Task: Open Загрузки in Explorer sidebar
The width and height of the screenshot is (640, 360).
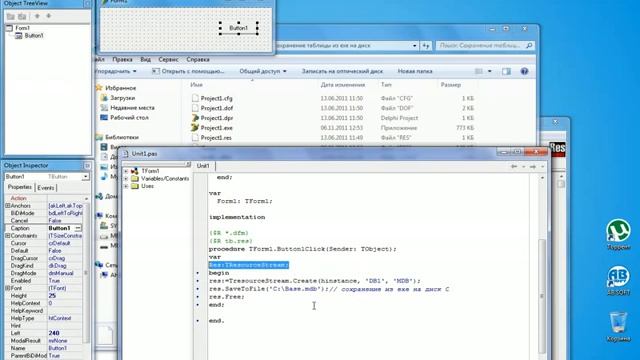Action: click(x=122, y=98)
